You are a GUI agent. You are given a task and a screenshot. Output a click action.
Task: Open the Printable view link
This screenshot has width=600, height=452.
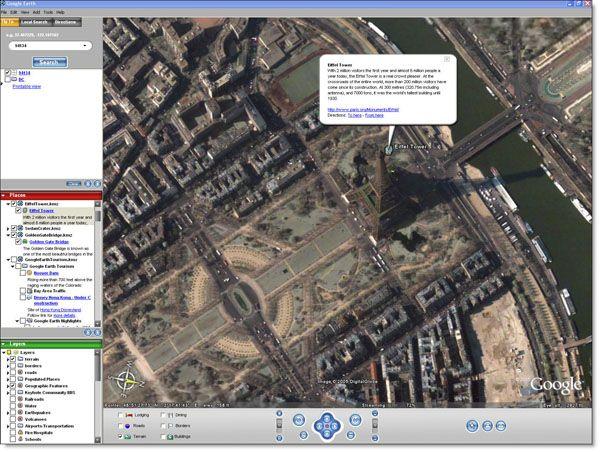pyautogui.click(x=27, y=87)
